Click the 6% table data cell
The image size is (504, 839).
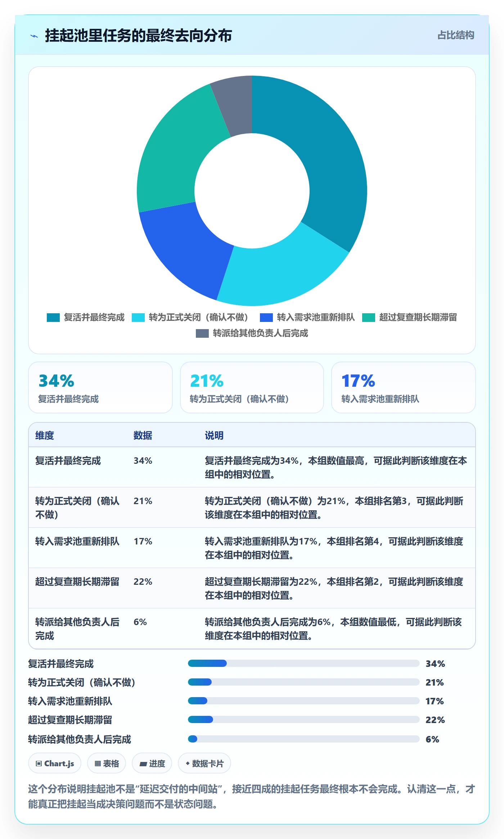coord(140,622)
